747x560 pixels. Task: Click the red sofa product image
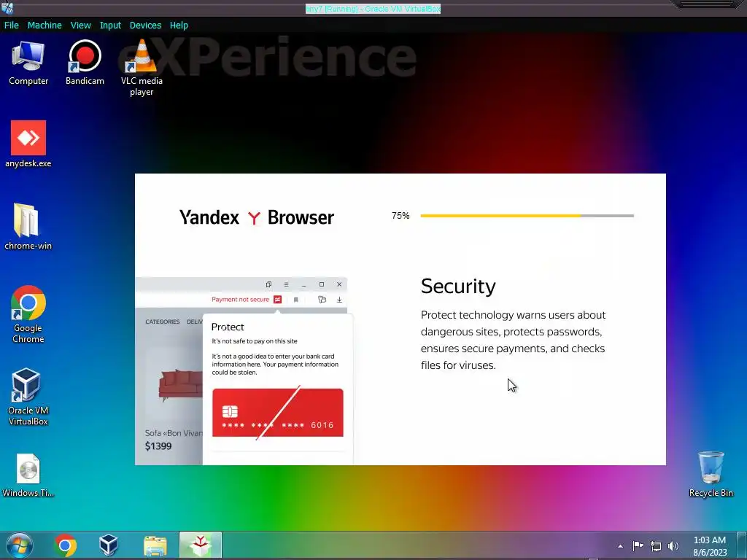(x=181, y=384)
